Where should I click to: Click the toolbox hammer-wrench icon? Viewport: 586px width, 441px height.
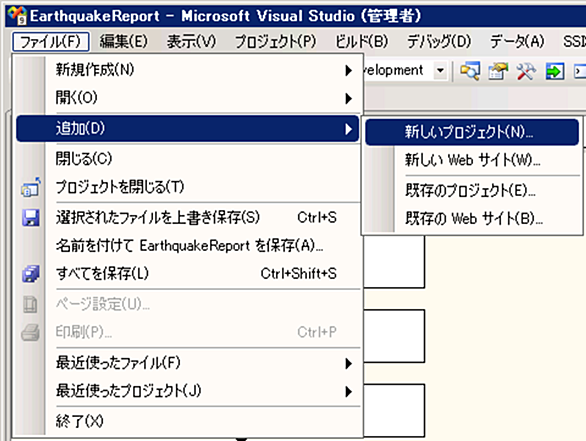tap(526, 70)
